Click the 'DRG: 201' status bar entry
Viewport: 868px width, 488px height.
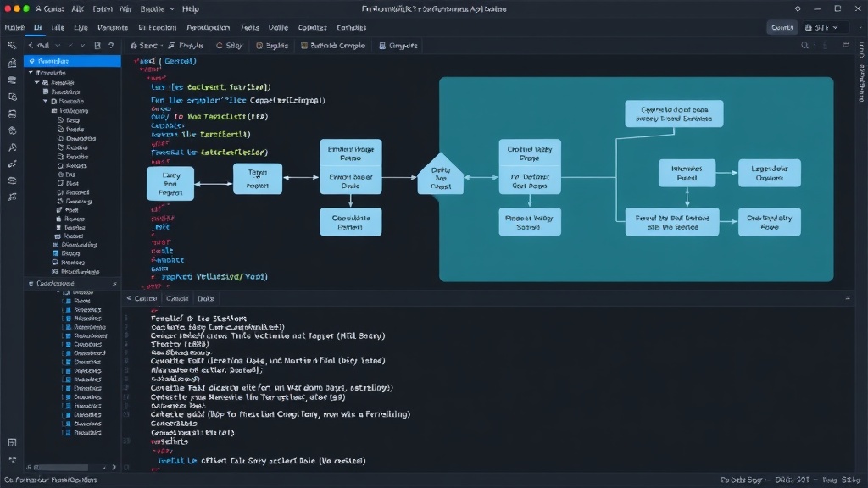tap(793, 480)
